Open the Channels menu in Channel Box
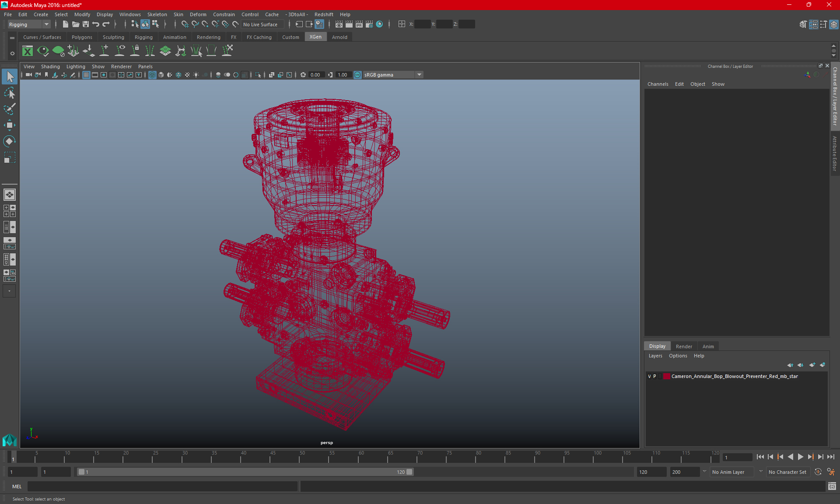The height and width of the screenshot is (504, 840). point(658,84)
